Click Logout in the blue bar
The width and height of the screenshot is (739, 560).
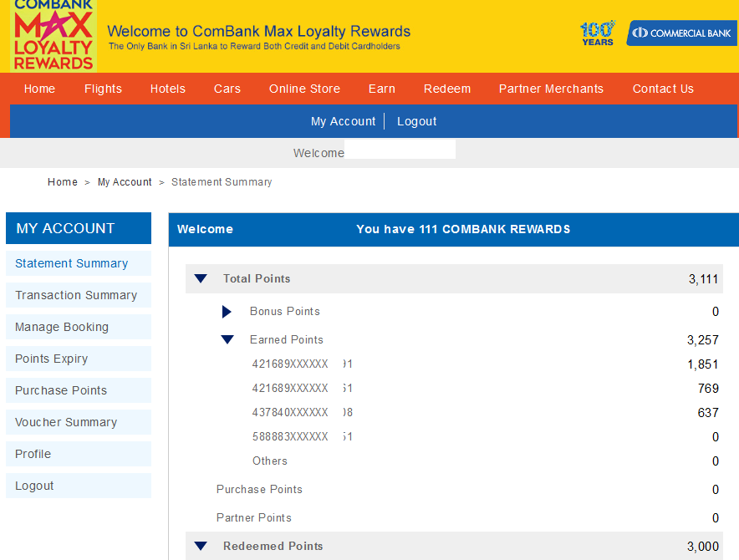(x=416, y=121)
